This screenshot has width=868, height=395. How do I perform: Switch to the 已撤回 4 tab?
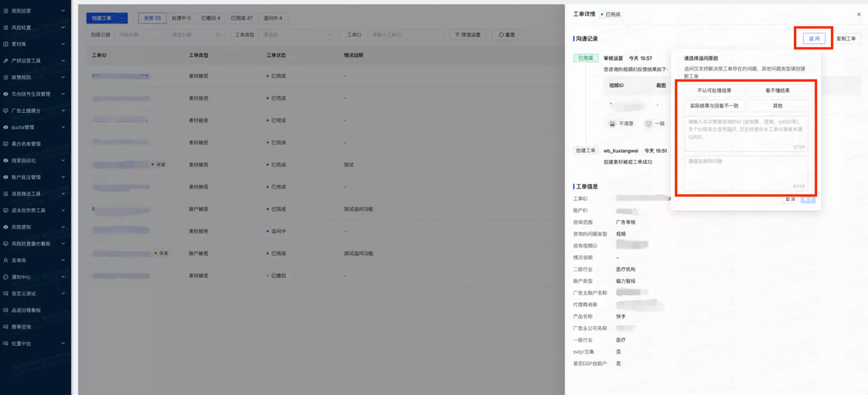[x=210, y=18]
